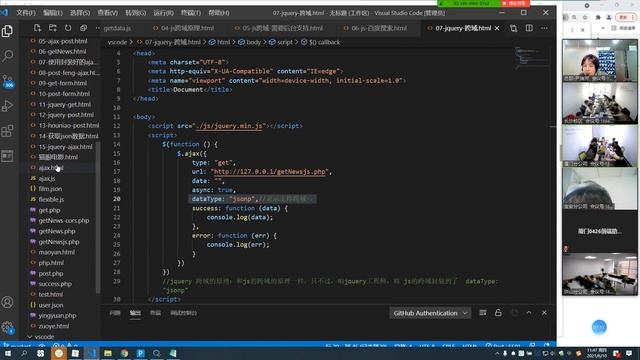
Task: Select the top participant video thumbnail
Action: tap(600, 60)
